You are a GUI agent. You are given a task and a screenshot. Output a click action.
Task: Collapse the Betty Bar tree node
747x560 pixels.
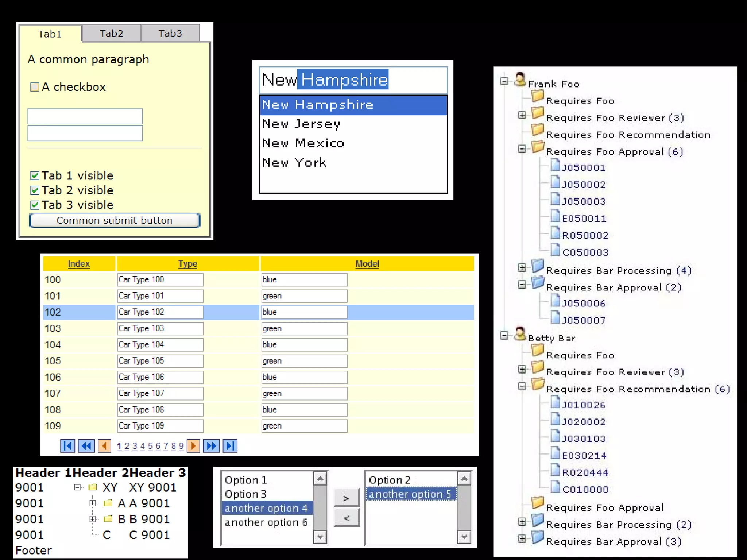(504, 335)
